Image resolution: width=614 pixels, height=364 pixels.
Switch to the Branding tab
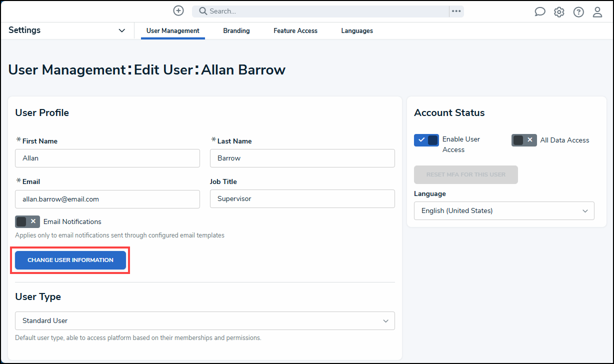click(236, 30)
